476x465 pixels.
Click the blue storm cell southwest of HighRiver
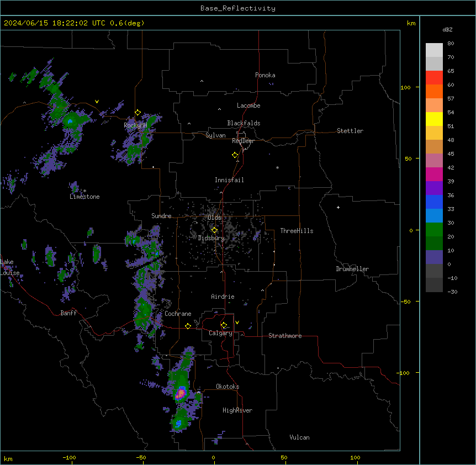[x=178, y=423]
